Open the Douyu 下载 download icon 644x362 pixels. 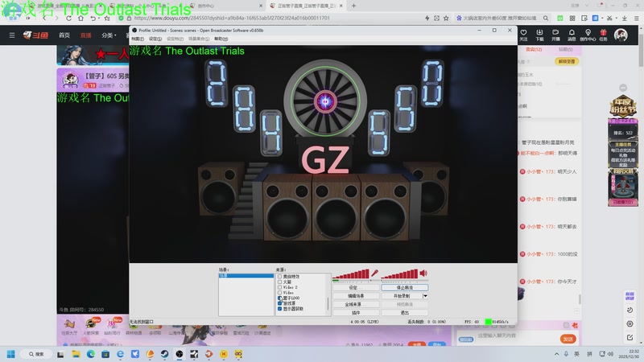(x=539, y=35)
